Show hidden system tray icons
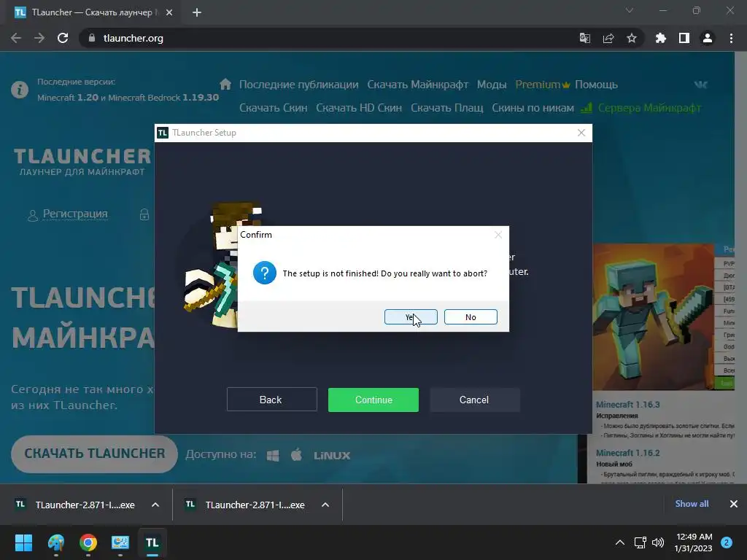Viewport: 747px width, 560px height. 620,542
